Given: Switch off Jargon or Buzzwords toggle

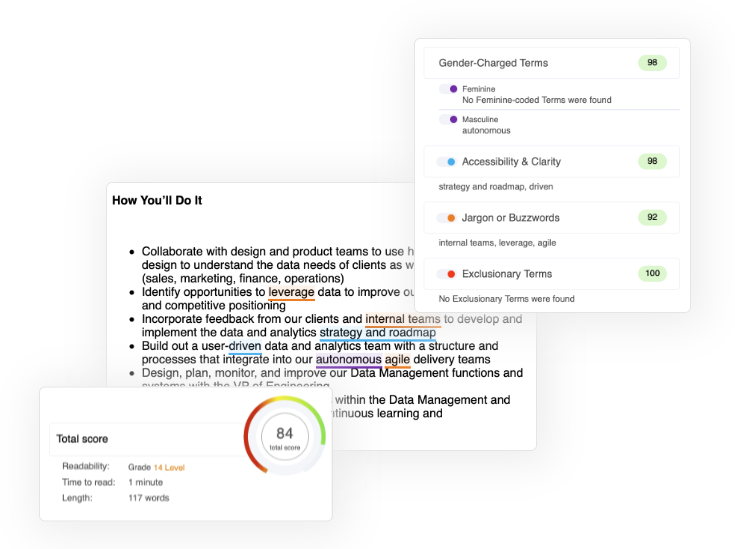Looking at the screenshot, I should pyautogui.click(x=446, y=218).
